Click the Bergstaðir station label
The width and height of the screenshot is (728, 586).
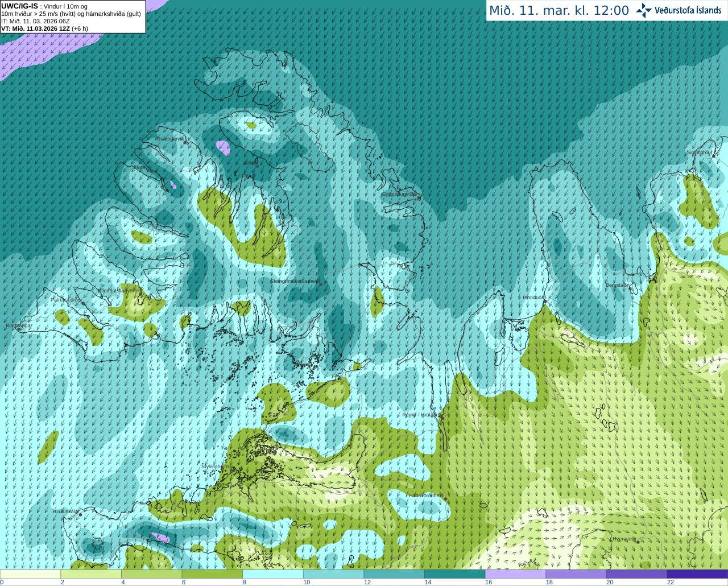click(618, 285)
